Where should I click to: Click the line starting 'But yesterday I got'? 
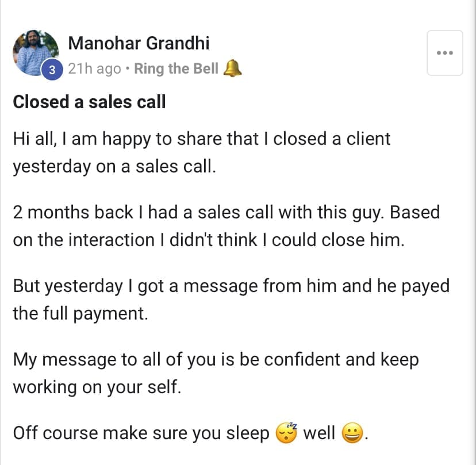click(231, 286)
